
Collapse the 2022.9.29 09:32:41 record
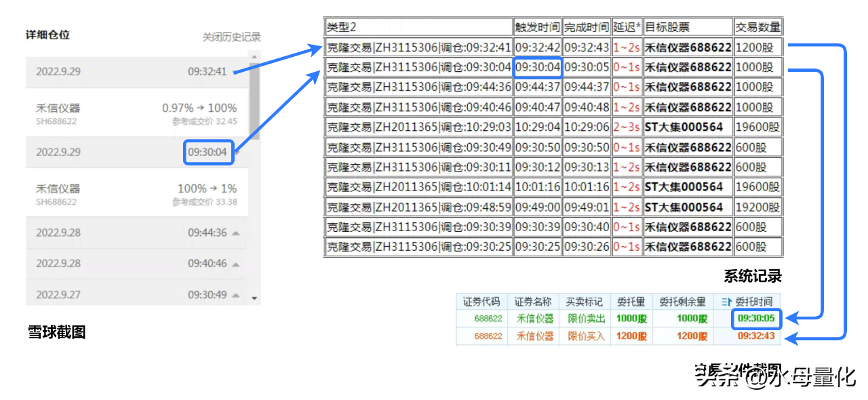pos(235,71)
